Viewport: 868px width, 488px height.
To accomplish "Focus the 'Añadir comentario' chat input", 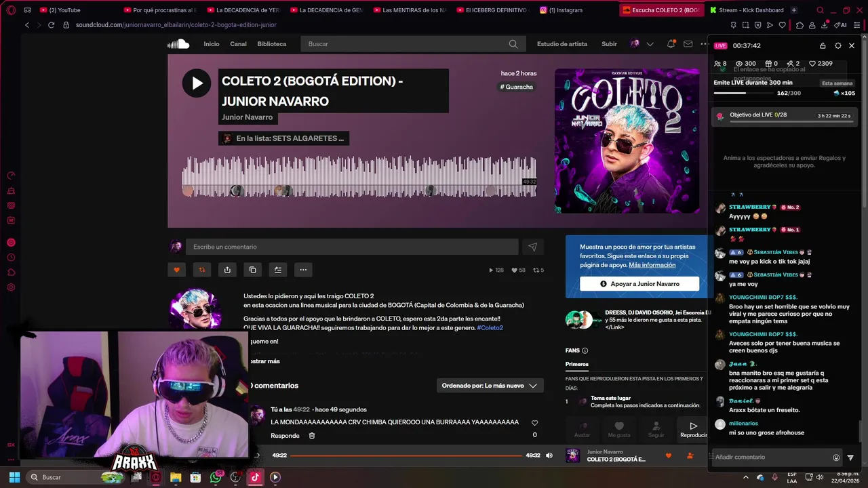I will (x=771, y=457).
